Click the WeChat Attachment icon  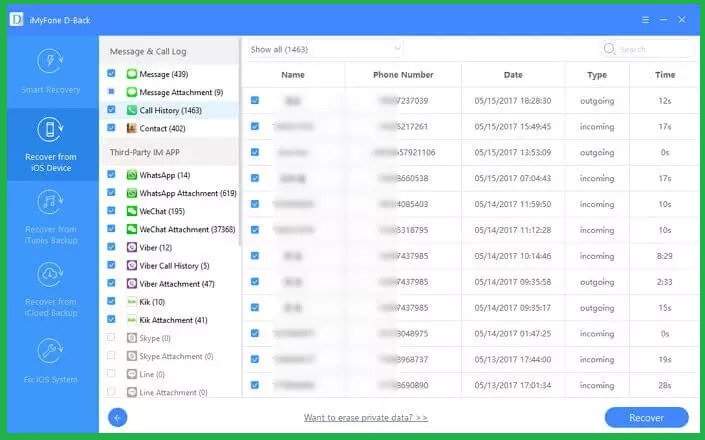click(x=132, y=229)
